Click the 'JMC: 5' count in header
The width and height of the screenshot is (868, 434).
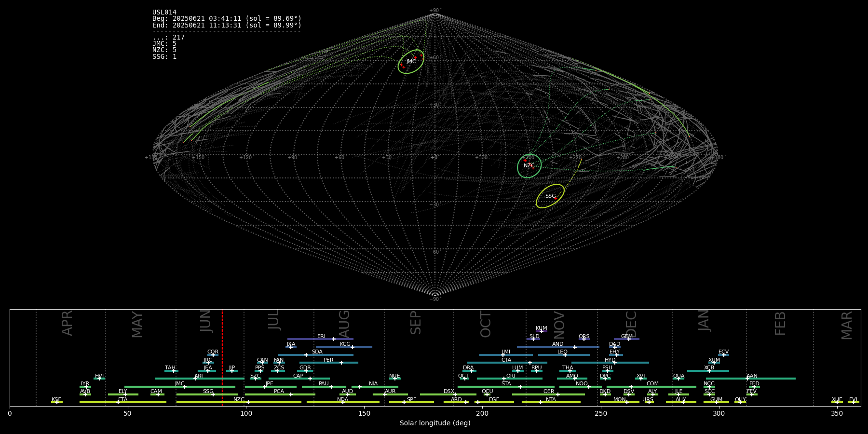click(164, 44)
